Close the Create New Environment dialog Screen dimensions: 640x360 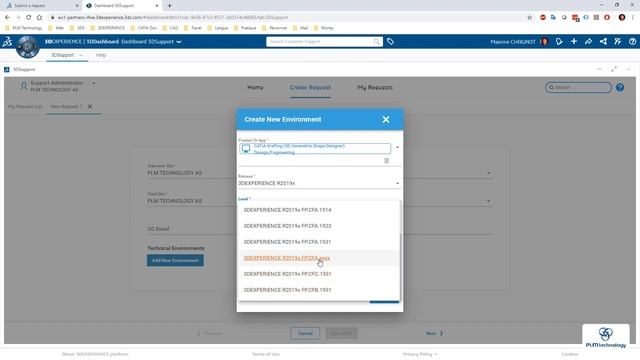point(386,120)
